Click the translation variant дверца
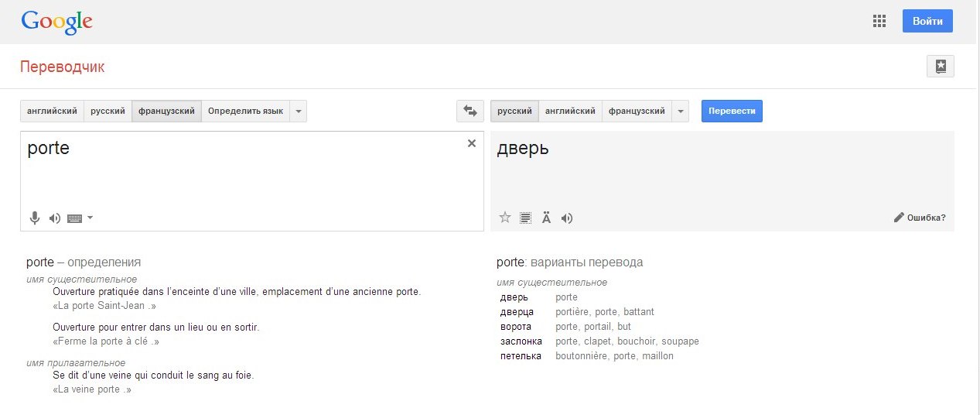The width and height of the screenshot is (980, 415). 517,312
